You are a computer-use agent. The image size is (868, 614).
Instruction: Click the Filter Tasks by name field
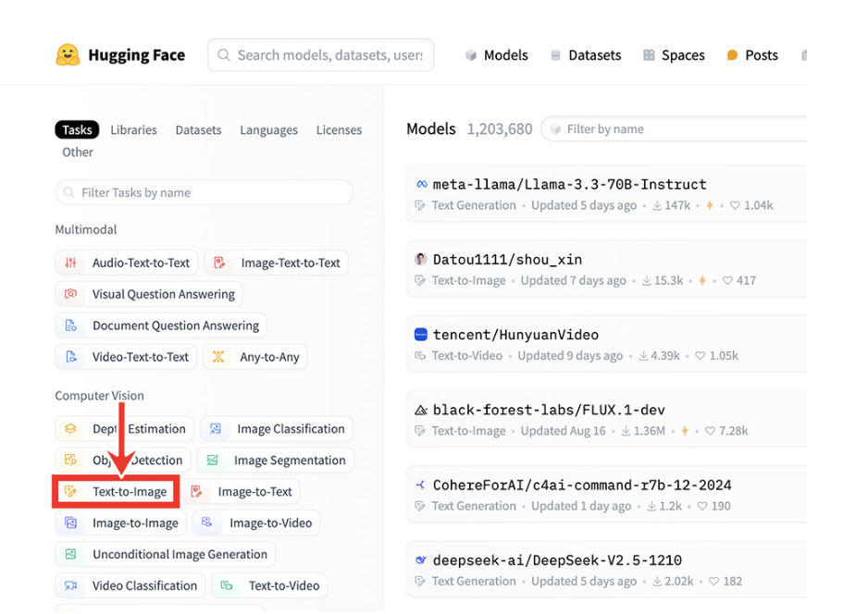(x=205, y=192)
